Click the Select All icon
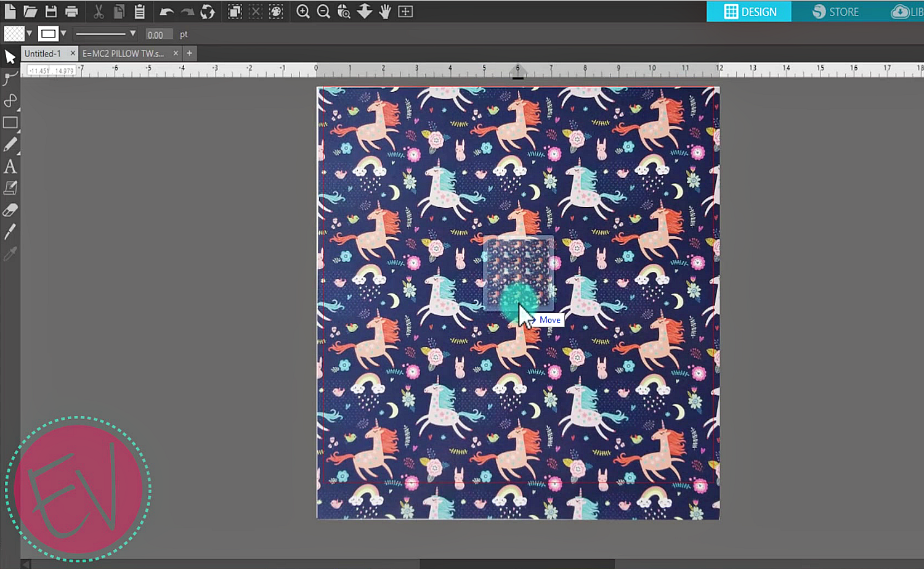The image size is (924, 569). coord(235,11)
